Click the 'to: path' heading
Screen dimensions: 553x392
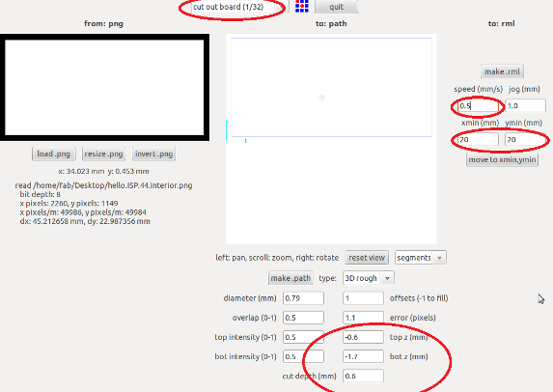(331, 23)
